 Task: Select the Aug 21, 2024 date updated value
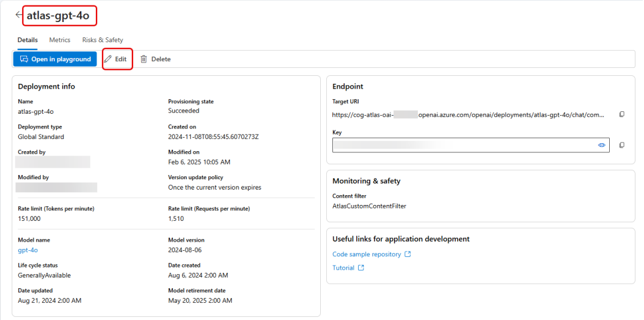coord(49,300)
